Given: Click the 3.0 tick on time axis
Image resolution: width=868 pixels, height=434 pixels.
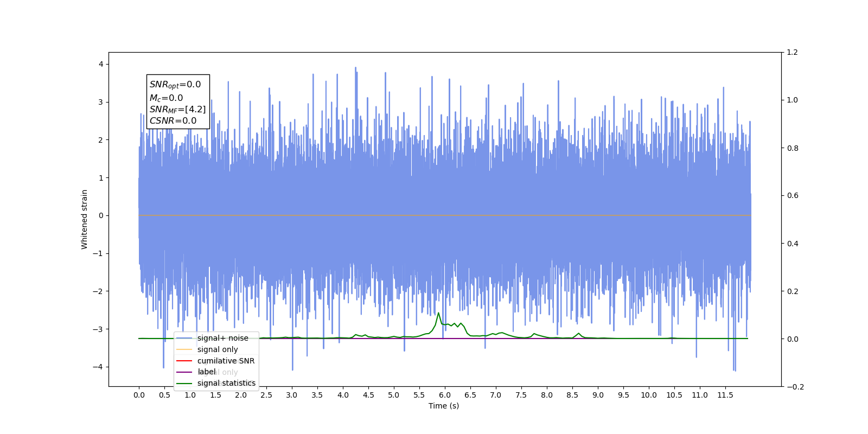Looking at the screenshot, I should click(x=292, y=395).
